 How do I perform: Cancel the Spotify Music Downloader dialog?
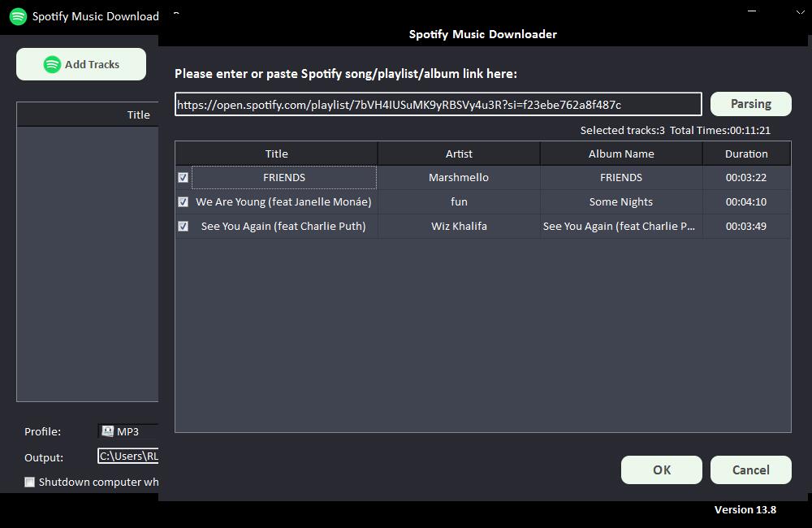(x=750, y=470)
